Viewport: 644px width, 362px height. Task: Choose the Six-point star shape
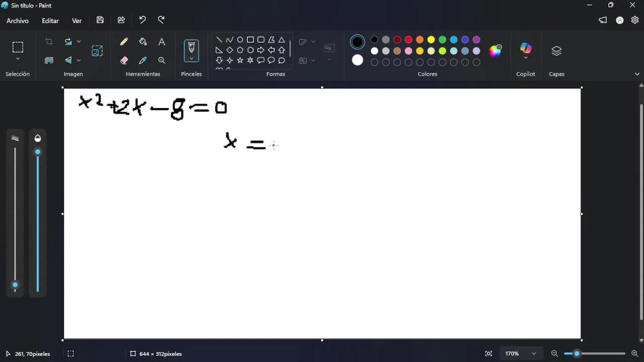pyautogui.click(x=251, y=60)
